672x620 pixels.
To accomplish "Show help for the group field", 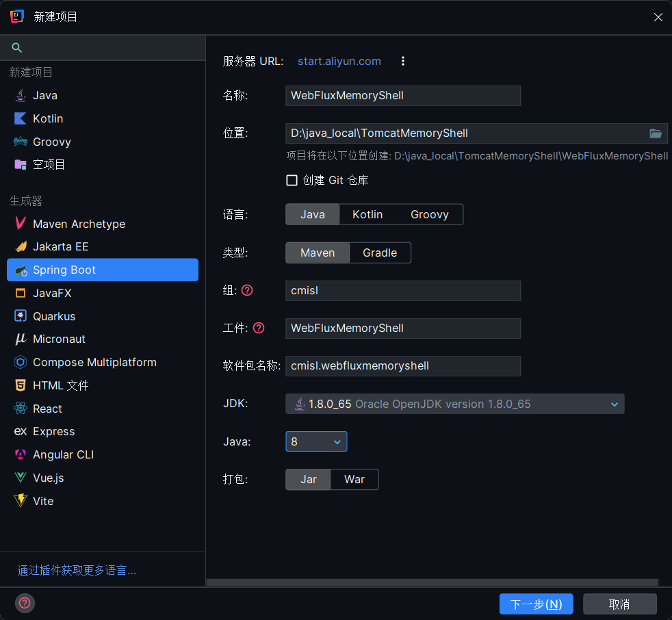I will (x=247, y=291).
